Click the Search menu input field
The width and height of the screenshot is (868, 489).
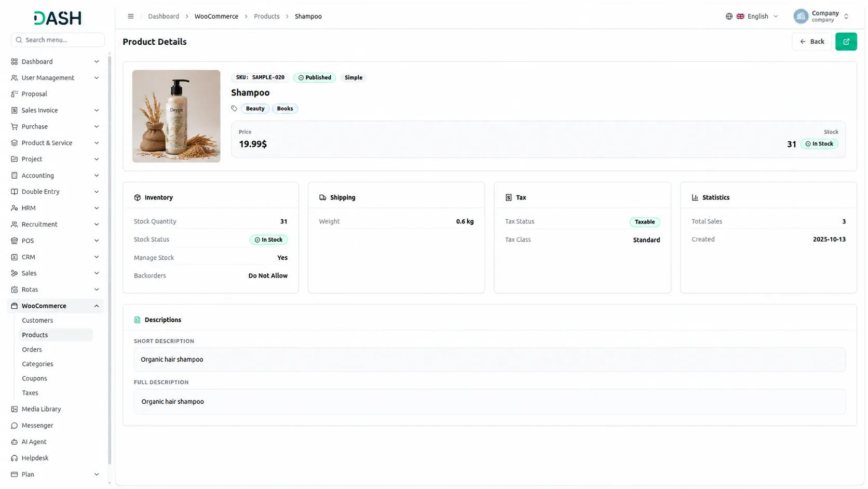[x=58, y=40]
